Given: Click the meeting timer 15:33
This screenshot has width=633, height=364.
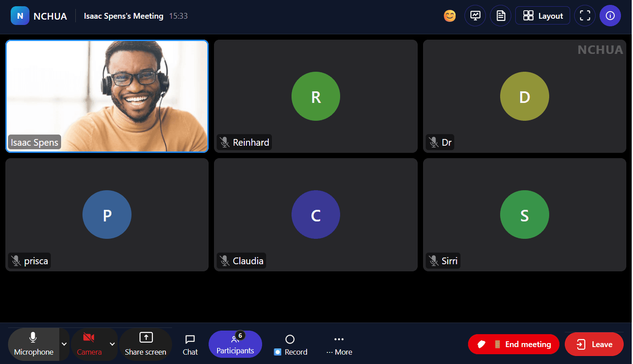Looking at the screenshot, I should click(x=178, y=16).
